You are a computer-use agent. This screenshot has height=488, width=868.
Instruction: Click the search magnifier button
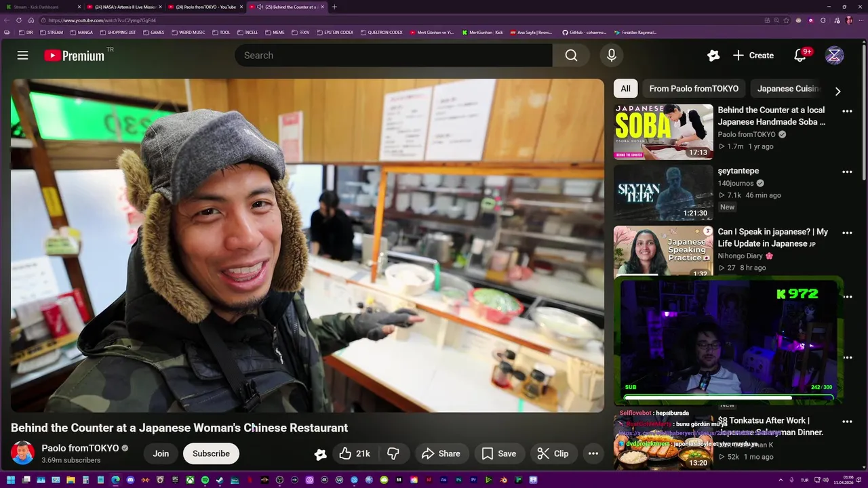click(x=571, y=56)
